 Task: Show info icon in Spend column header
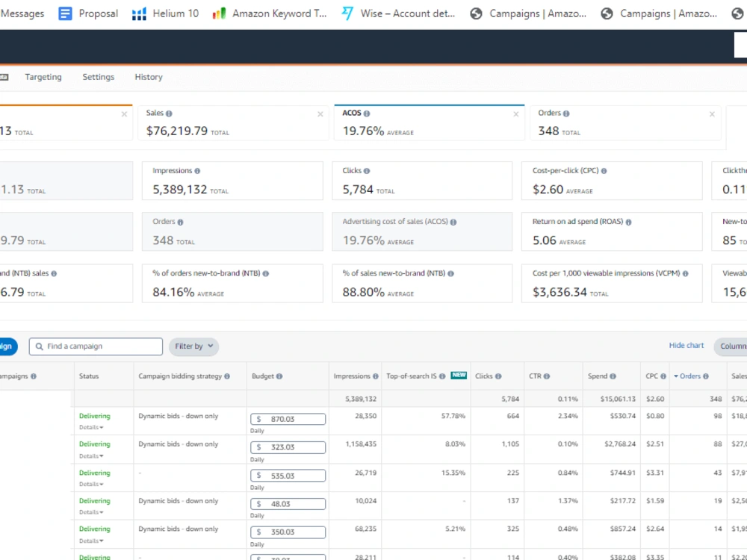point(613,376)
